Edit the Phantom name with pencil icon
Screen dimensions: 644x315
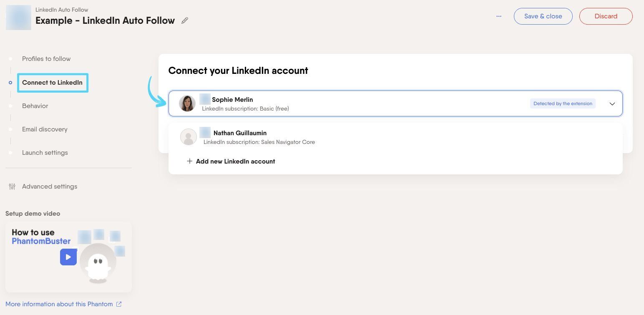point(185,20)
